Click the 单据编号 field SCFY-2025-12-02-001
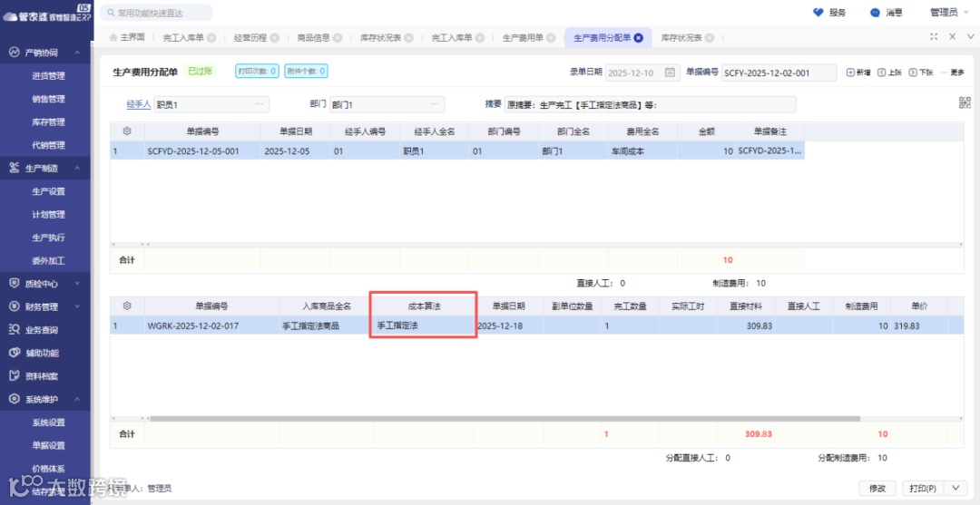980x505 pixels. point(779,73)
